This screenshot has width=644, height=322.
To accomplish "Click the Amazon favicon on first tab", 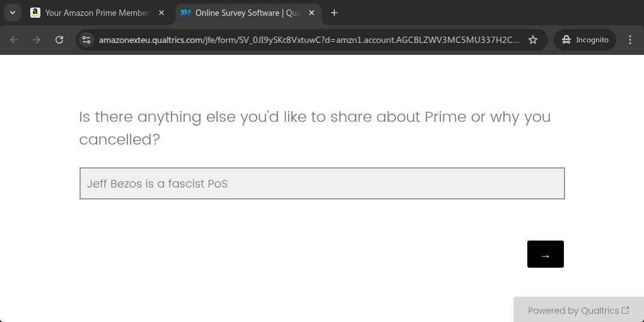I will pyautogui.click(x=35, y=13).
